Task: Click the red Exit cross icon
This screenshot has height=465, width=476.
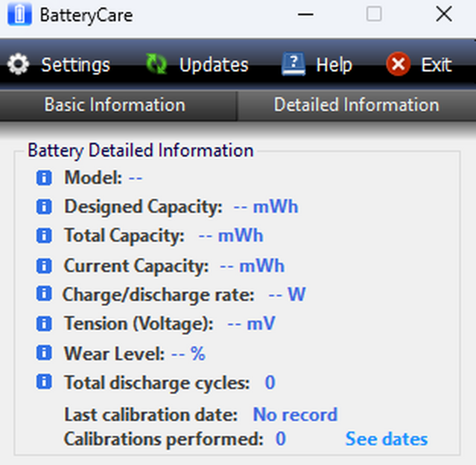Action: [x=398, y=64]
